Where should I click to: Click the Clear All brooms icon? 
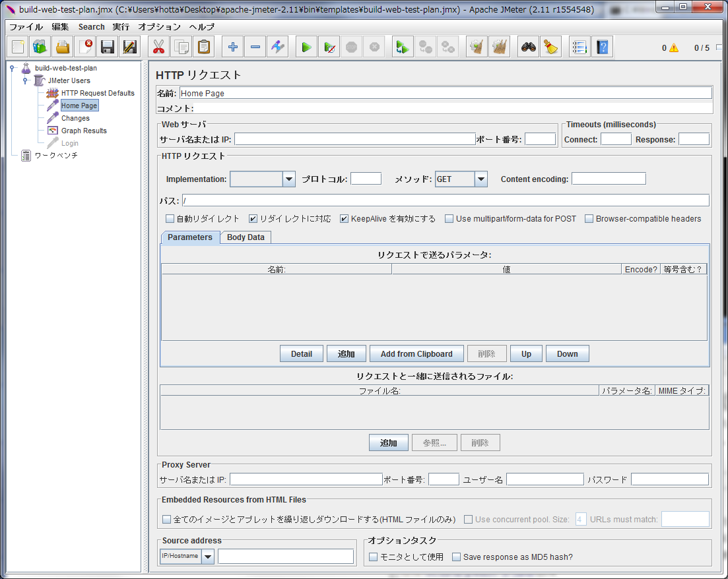[500, 47]
